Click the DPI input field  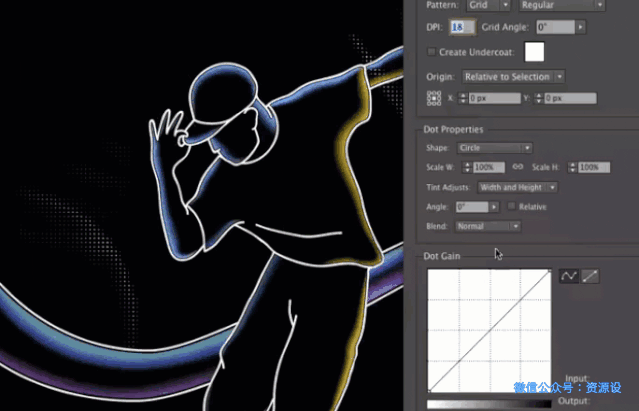(462, 27)
